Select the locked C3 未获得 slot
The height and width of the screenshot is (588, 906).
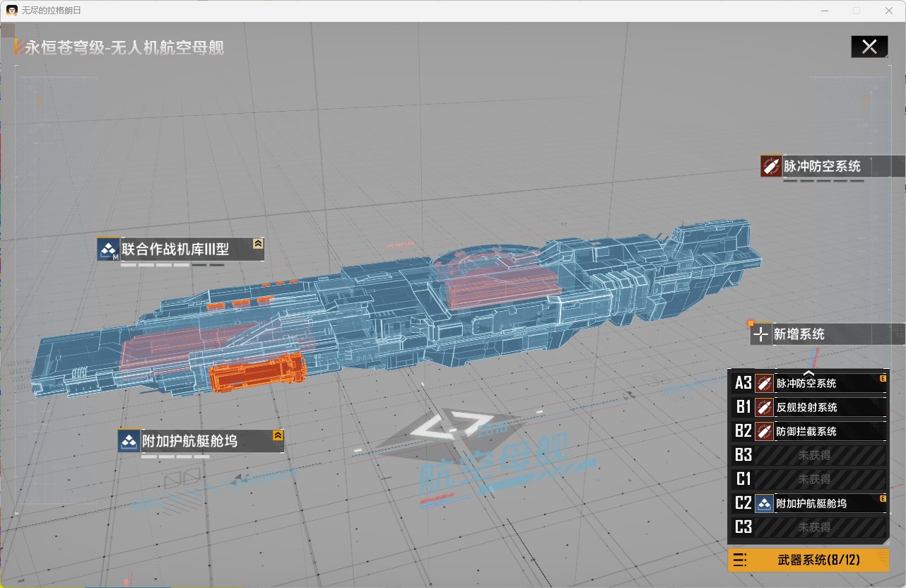(813, 527)
